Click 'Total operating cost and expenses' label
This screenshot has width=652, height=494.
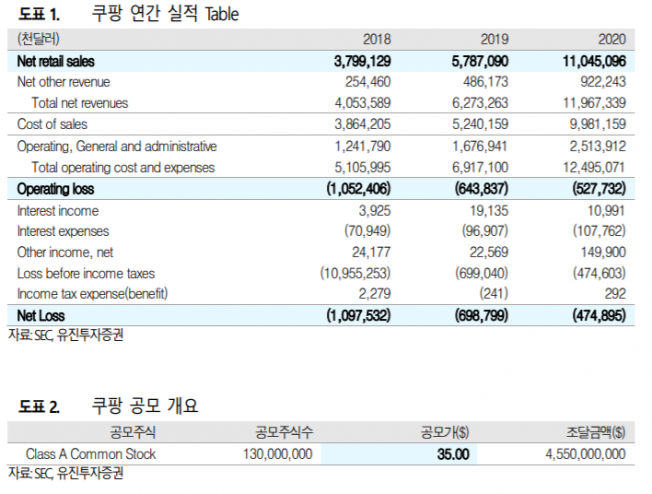tap(123, 168)
